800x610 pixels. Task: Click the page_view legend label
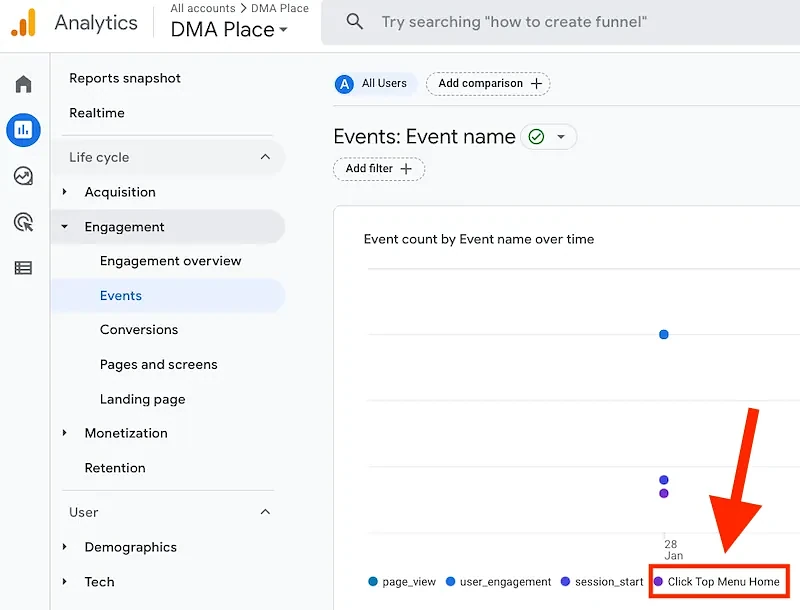[x=409, y=582]
